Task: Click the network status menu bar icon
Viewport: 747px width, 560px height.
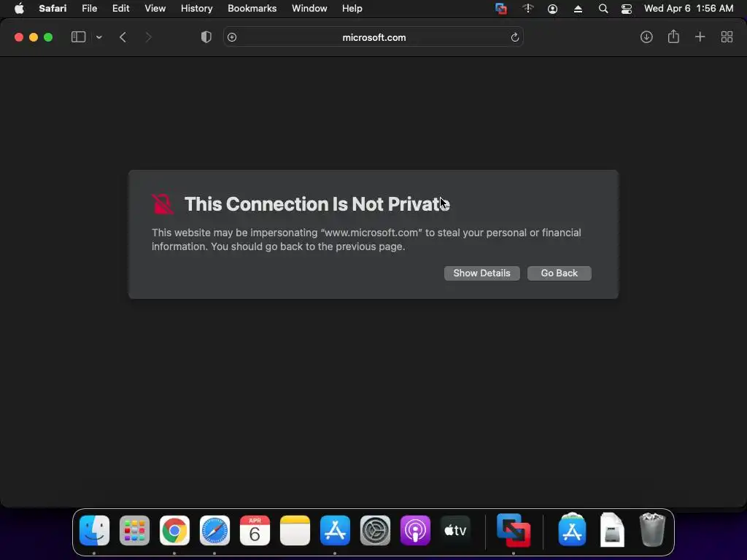Action: point(528,9)
